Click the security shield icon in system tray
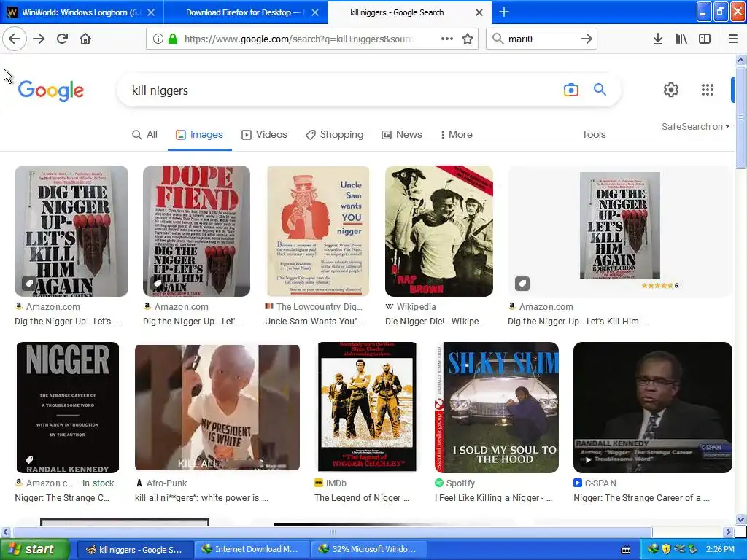This screenshot has height=560, width=747. [666, 549]
